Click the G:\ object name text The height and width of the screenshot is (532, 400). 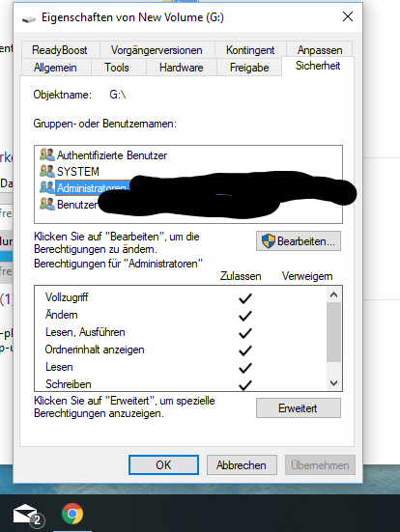click(118, 95)
